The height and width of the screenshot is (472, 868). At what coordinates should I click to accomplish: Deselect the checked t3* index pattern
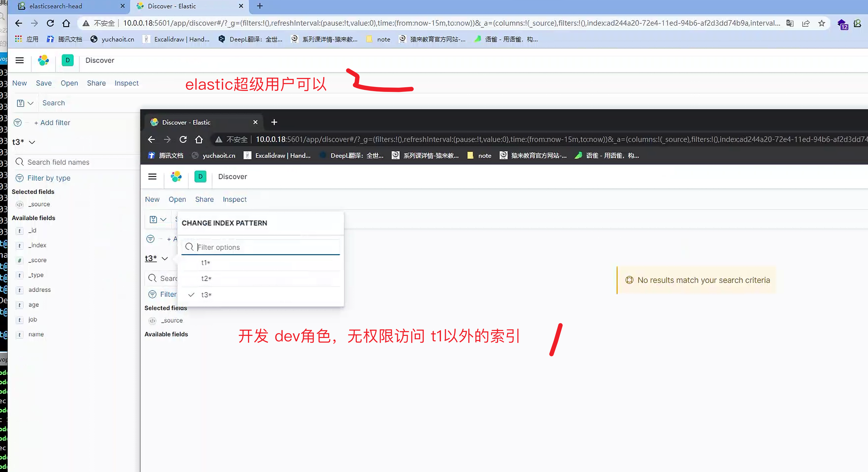pos(206,295)
